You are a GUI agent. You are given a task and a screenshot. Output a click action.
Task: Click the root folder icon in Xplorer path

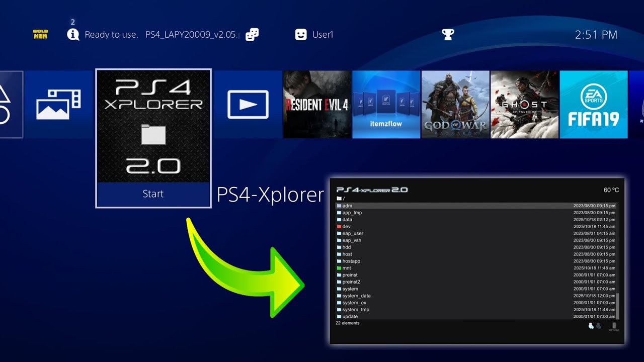339,199
